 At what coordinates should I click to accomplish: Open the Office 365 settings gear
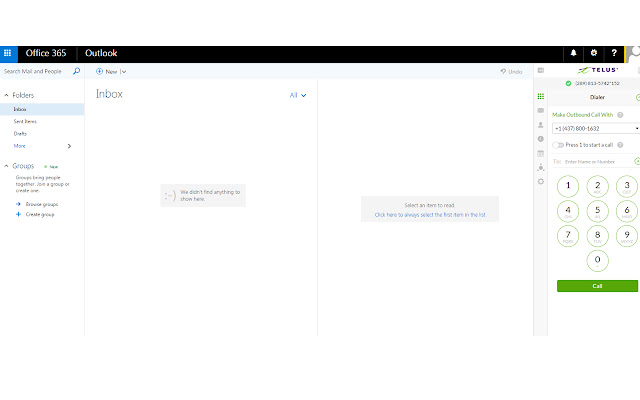594,53
